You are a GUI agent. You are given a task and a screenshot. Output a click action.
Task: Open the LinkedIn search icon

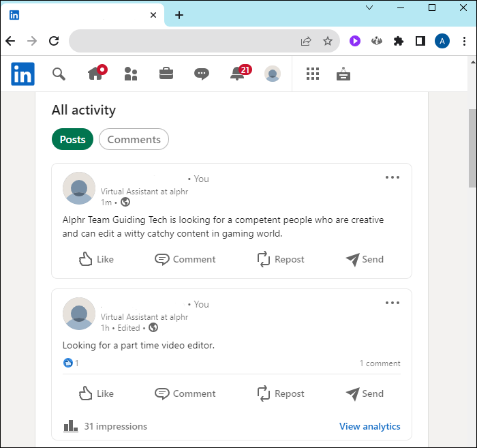point(59,74)
